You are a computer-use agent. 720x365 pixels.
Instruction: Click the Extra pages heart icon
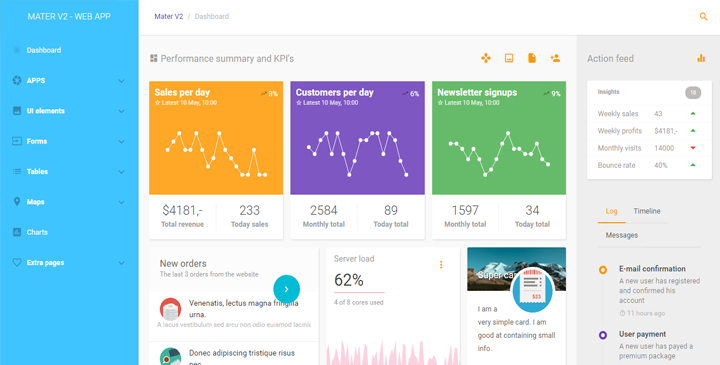[x=17, y=263]
